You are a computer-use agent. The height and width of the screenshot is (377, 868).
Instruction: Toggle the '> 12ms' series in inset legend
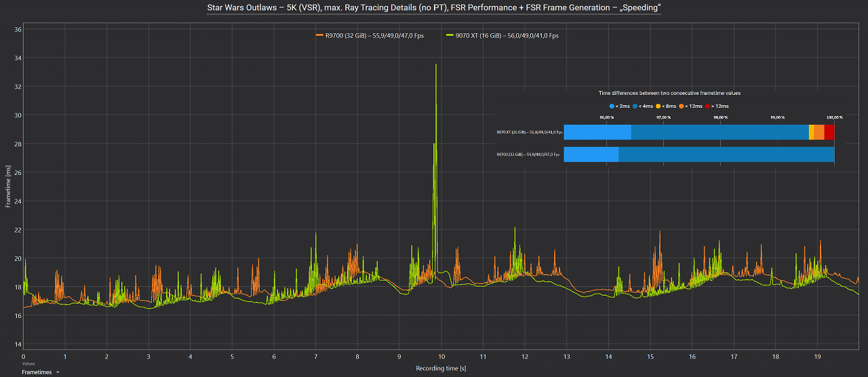[718, 106]
